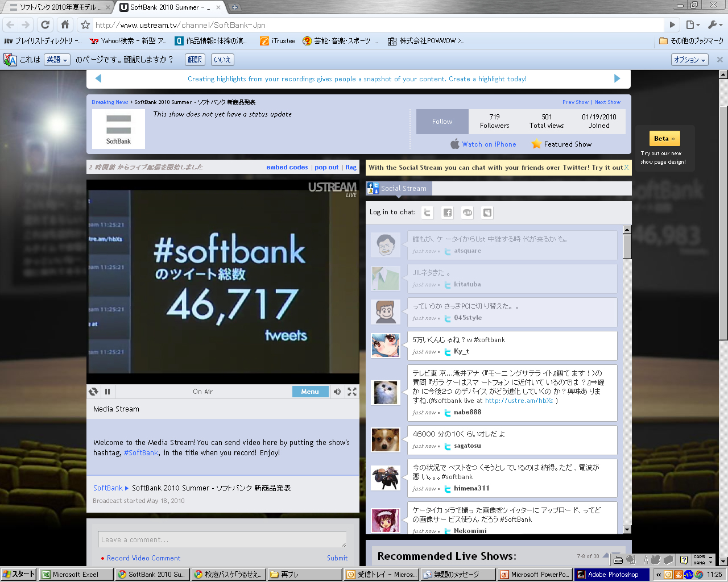Mute the video player volume
The width and height of the screenshot is (728, 582).
click(337, 392)
